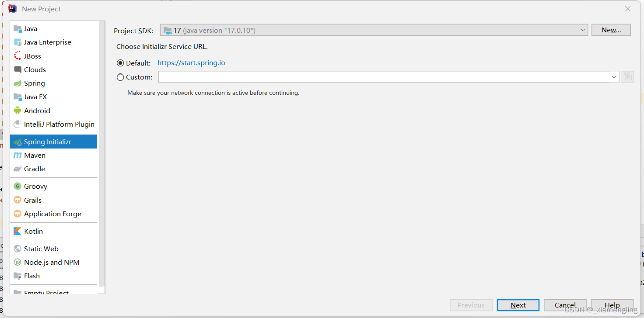Image resolution: width=644 pixels, height=318 pixels.
Task: Select Flash project type
Action: click(x=53, y=276)
